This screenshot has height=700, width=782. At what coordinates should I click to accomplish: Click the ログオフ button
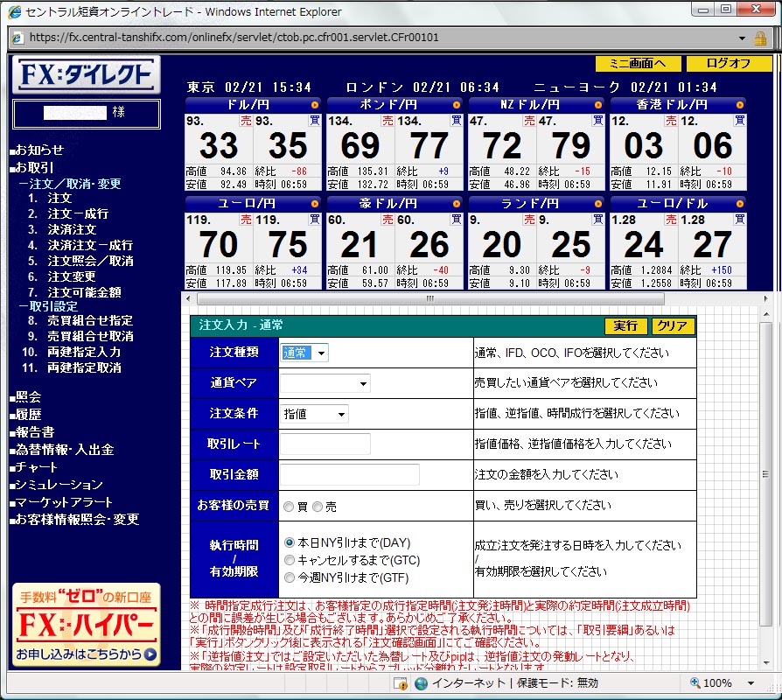[729, 64]
